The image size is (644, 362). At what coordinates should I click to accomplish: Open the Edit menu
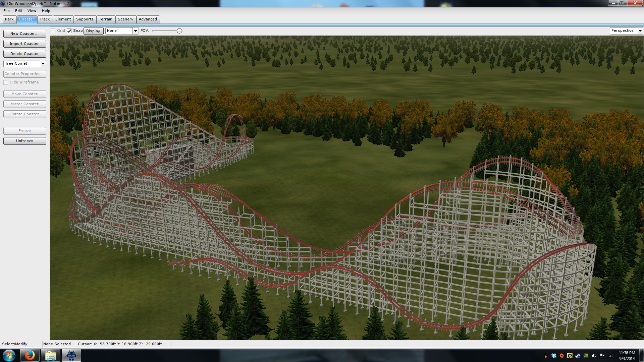click(18, 11)
